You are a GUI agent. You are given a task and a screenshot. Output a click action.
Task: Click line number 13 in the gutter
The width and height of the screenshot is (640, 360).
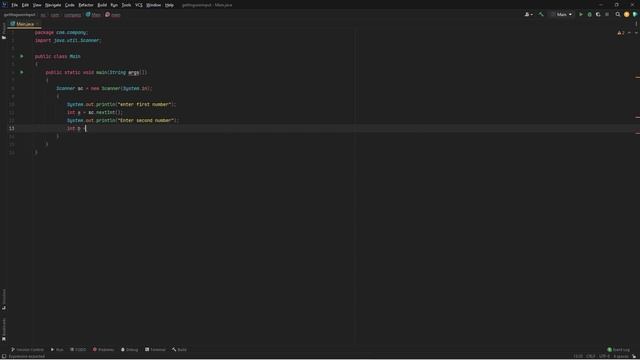tap(11, 128)
